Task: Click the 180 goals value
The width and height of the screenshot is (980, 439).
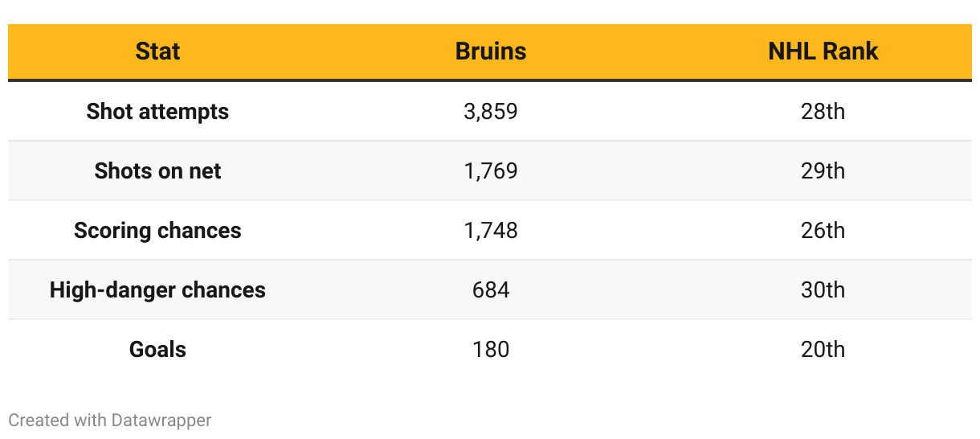Action: 491,349
